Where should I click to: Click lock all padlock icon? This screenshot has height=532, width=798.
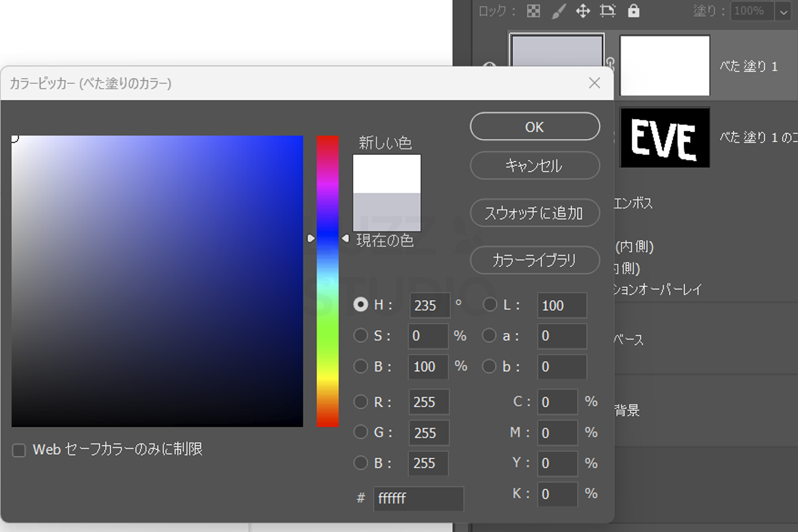coord(633,11)
